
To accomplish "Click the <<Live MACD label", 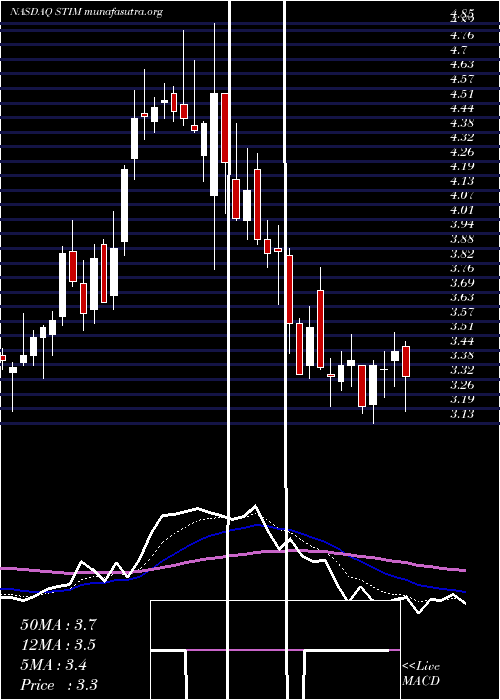I will [421, 674].
